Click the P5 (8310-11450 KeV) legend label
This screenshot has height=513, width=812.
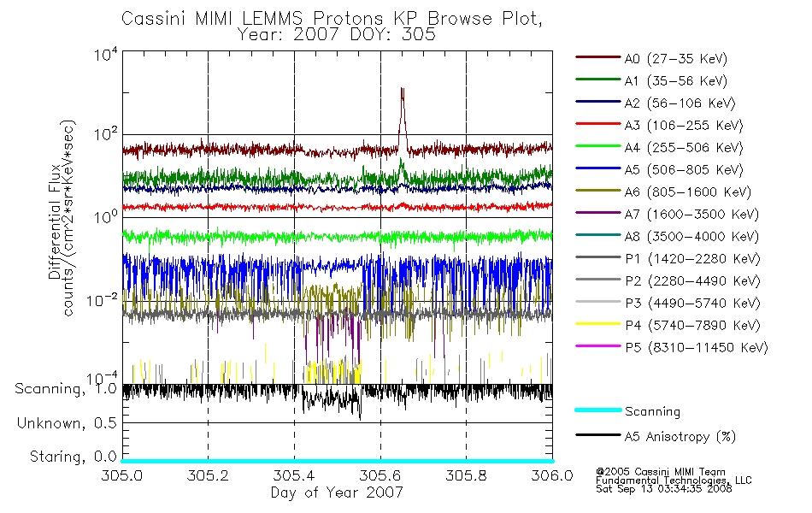pos(697,348)
